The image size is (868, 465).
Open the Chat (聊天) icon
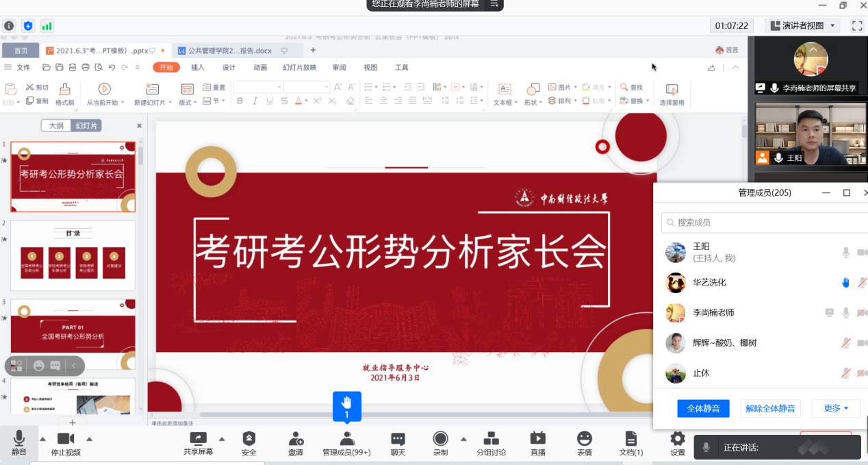[398, 439]
